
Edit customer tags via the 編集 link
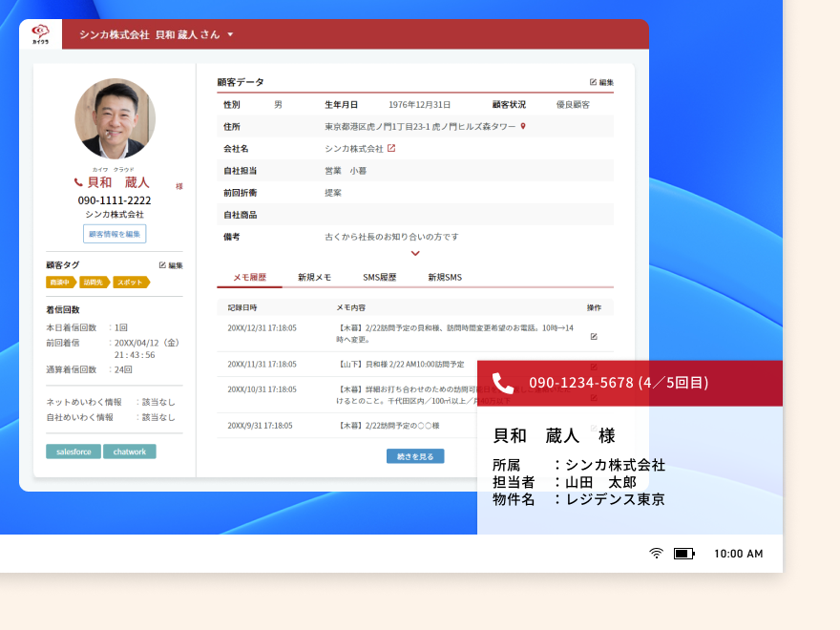171,265
